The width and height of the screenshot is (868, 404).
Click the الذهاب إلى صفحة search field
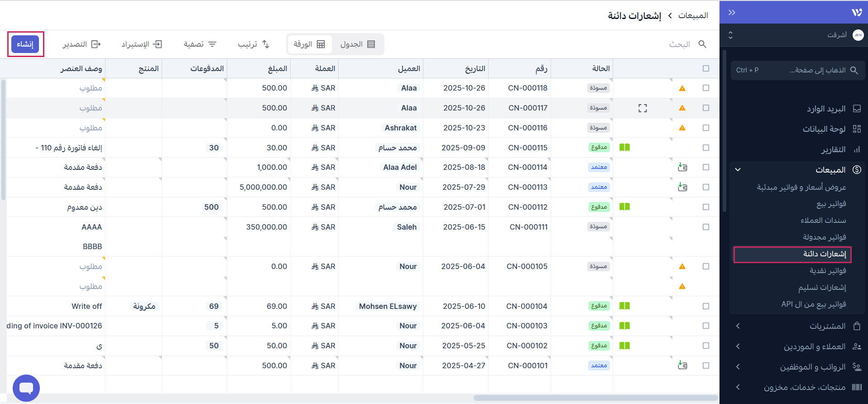(797, 70)
